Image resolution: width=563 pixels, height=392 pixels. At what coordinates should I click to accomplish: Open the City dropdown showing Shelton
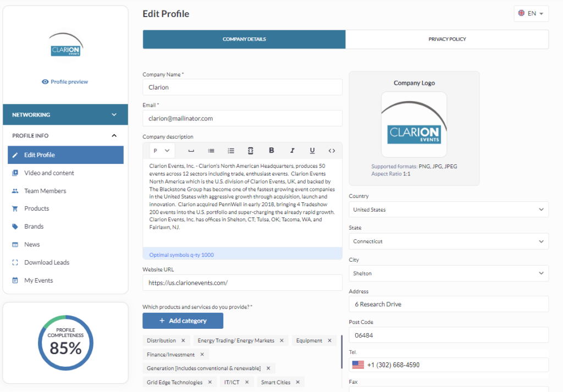pyautogui.click(x=449, y=274)
